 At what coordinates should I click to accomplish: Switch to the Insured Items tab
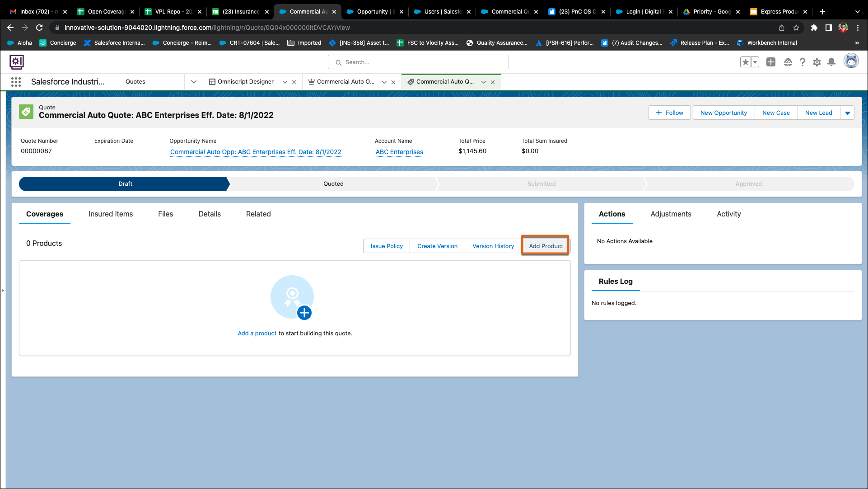point(111,214)
